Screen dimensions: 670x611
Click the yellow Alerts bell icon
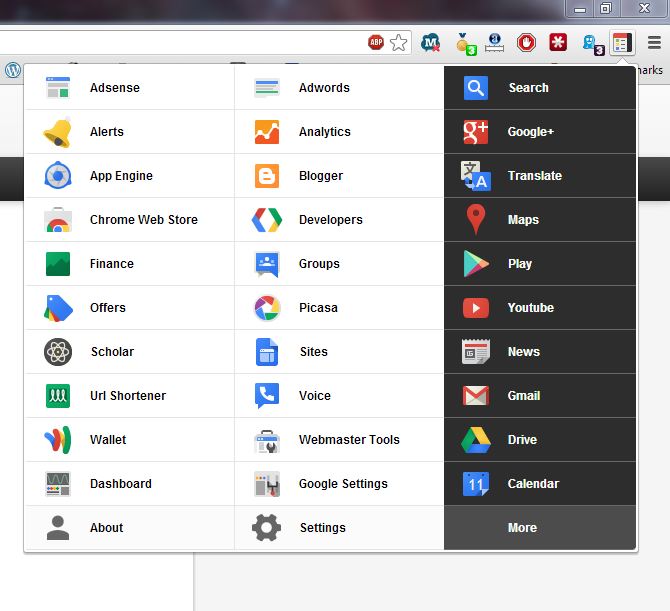(x=58, y=132)
